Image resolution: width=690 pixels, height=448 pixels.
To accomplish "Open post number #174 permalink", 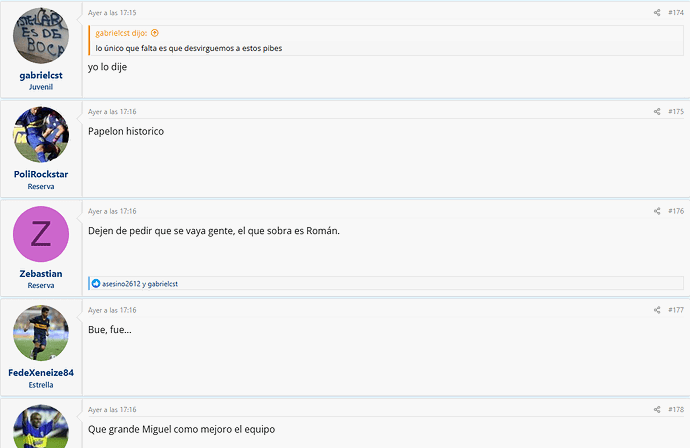I will [x=676, y=13].
